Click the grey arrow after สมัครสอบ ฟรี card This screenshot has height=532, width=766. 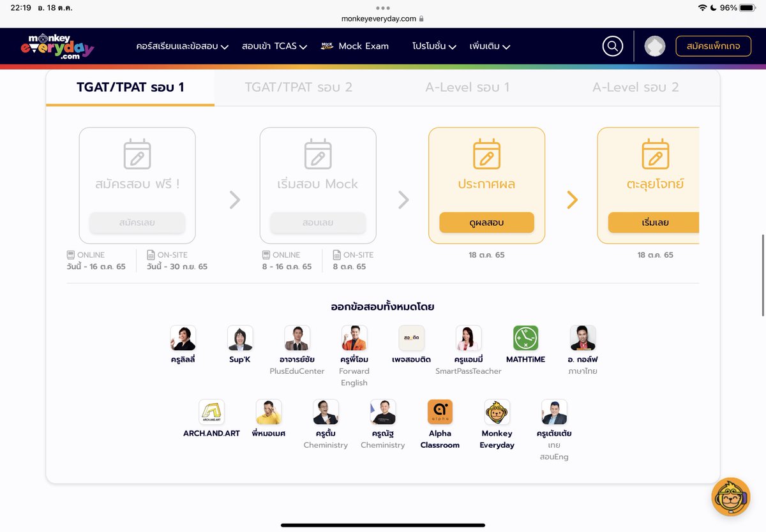(x=234, y=200)
